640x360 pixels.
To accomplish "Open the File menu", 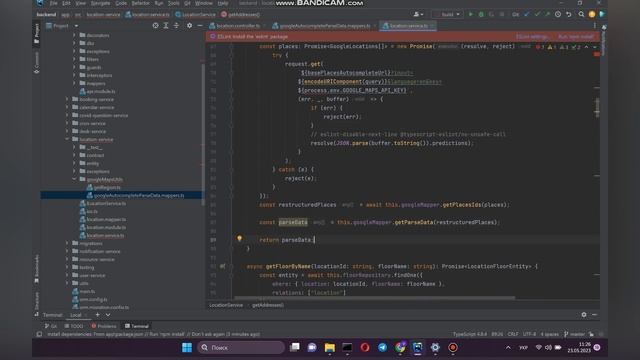I will click(53, 3).
